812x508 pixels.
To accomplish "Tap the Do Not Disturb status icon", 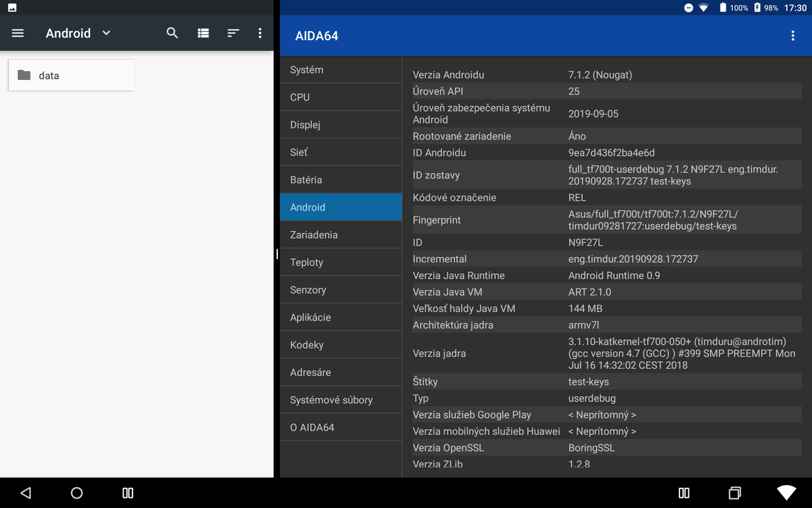I will click(688, 8).
